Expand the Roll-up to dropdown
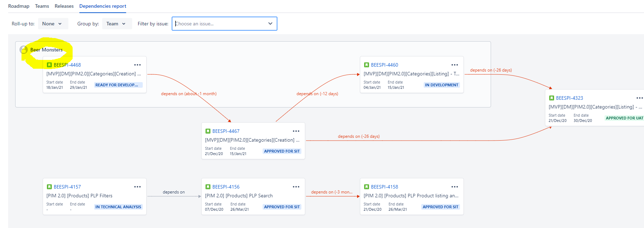644x228 pixels. point(53,24)
